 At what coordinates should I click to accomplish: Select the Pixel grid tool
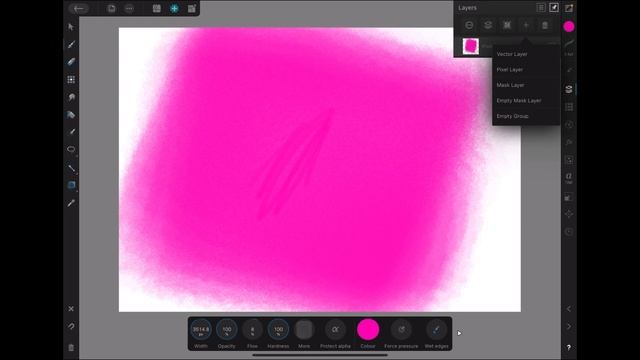[71, 80]
